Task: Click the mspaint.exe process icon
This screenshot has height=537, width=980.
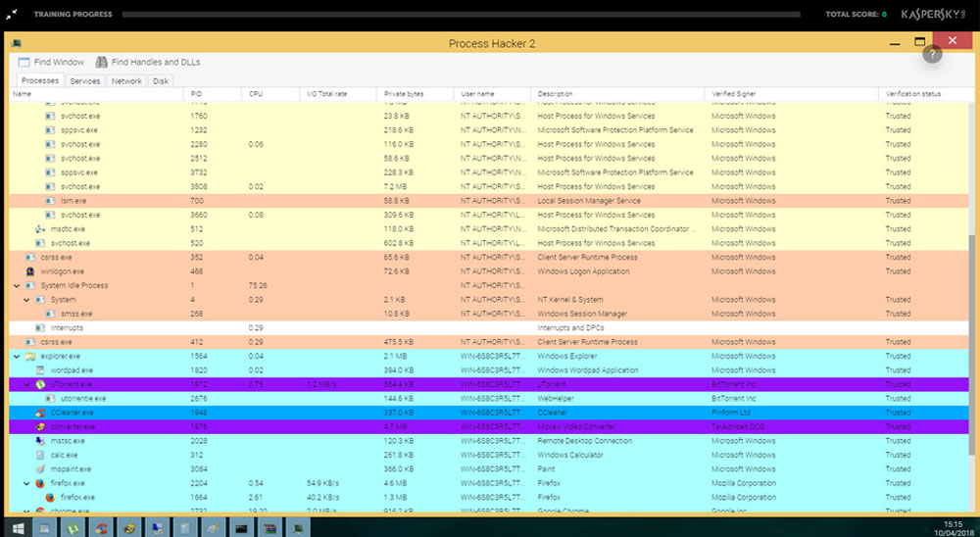Action: tap(40, 469)
